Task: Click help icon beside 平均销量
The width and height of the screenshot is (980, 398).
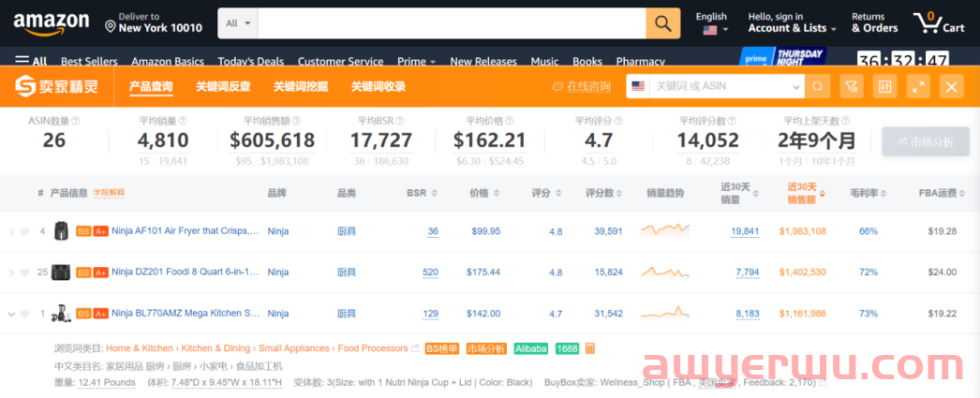Action: click(183, 121)
